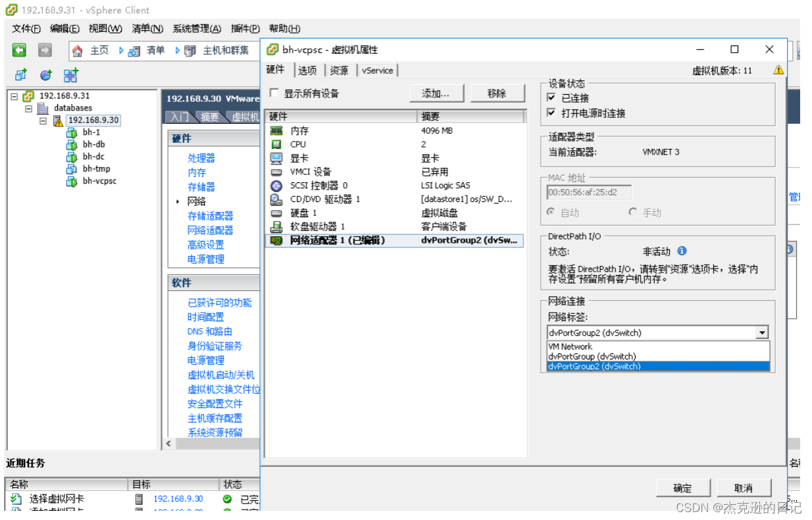
Task: Click the second toolbar icon with plus
Action: [x=45, y=75]
